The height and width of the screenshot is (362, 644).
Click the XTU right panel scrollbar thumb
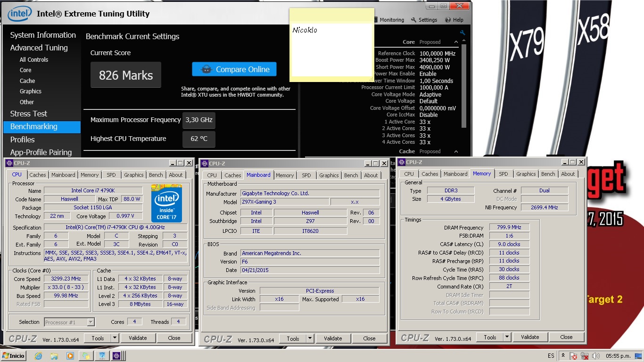click(464, 87)
